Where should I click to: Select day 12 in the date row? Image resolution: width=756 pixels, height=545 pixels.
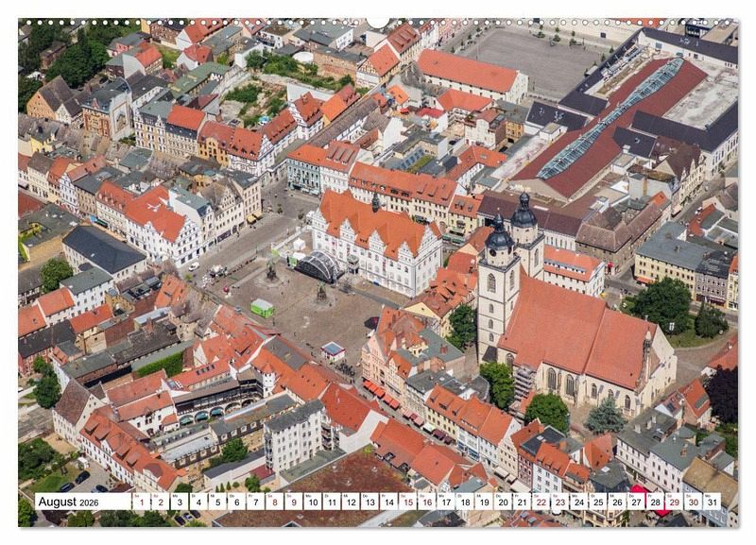click(x=351, y=502)
